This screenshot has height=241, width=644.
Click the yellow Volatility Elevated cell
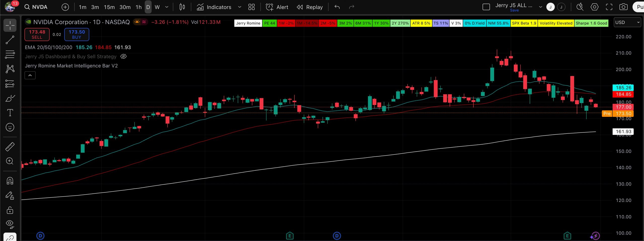point(556,23)
